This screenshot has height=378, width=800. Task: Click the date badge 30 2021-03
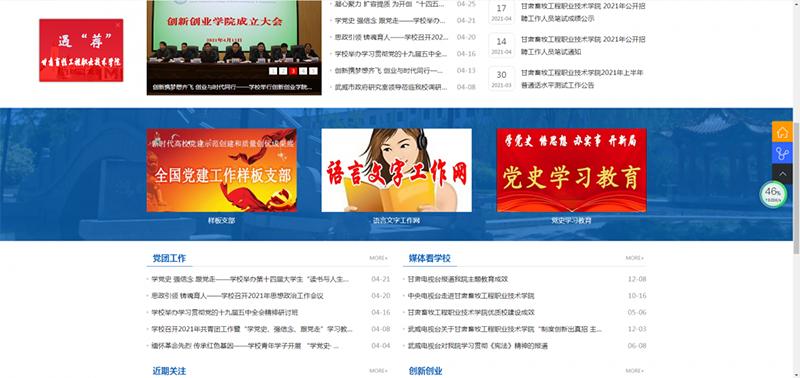[502, 79]
